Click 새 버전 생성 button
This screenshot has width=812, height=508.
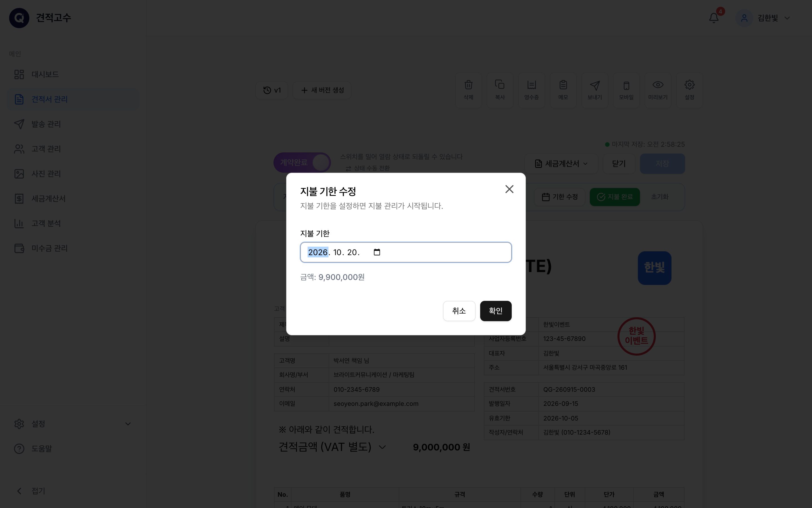[322, 90]
